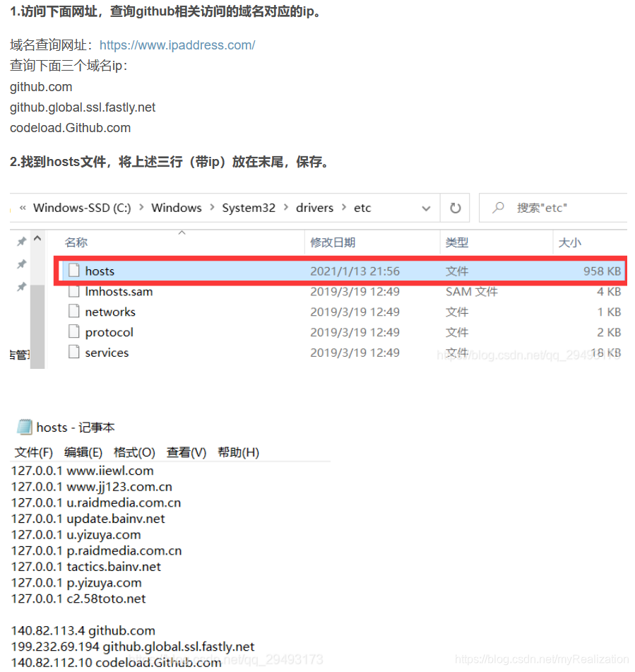Viewport: 635px width, 672px height.
Task: Open the ipaddress.com link
Action: coord(177,45)
